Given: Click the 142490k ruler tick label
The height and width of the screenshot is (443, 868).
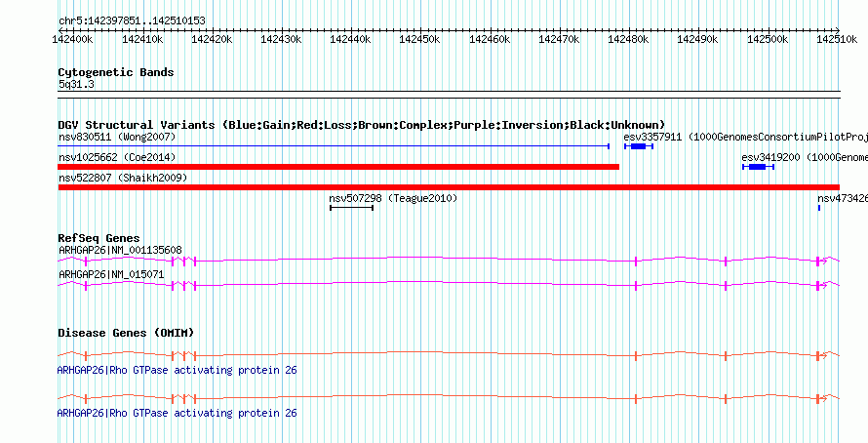Looking at the screenshot, I should tap(698, 39).
